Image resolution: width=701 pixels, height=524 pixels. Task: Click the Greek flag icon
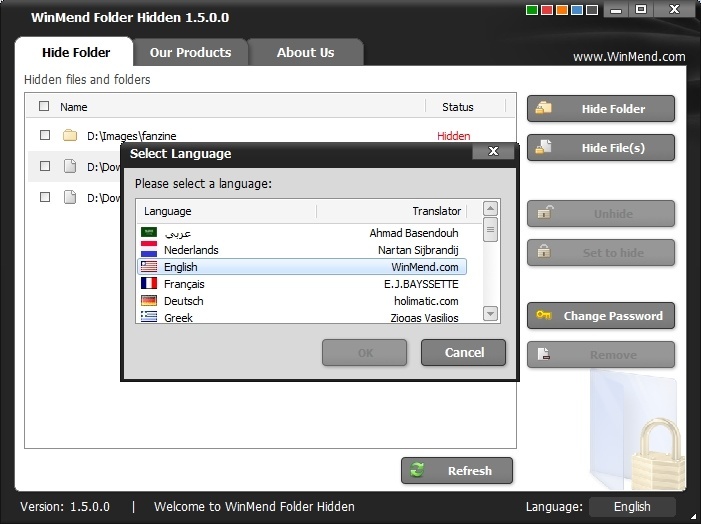pyautogui.click(x=149, y=317)
